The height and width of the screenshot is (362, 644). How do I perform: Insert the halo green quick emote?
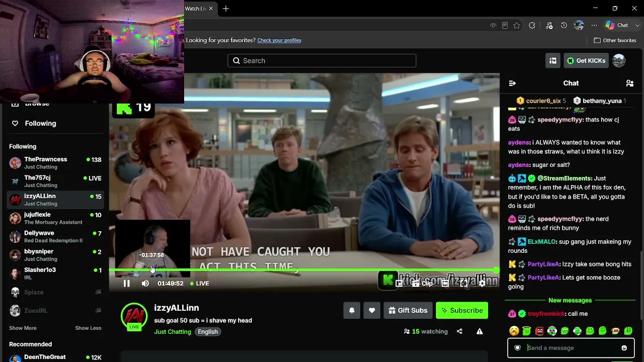click(526, 331)
